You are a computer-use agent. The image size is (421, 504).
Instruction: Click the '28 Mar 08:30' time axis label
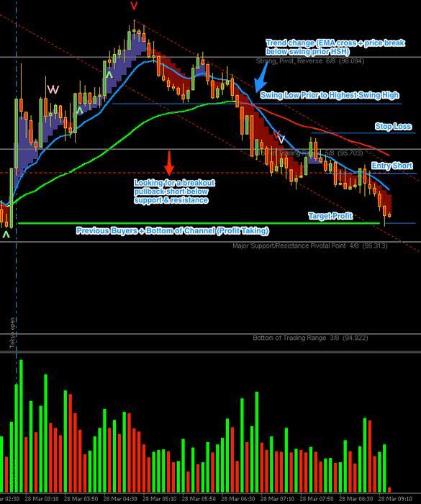click(356, 499)
